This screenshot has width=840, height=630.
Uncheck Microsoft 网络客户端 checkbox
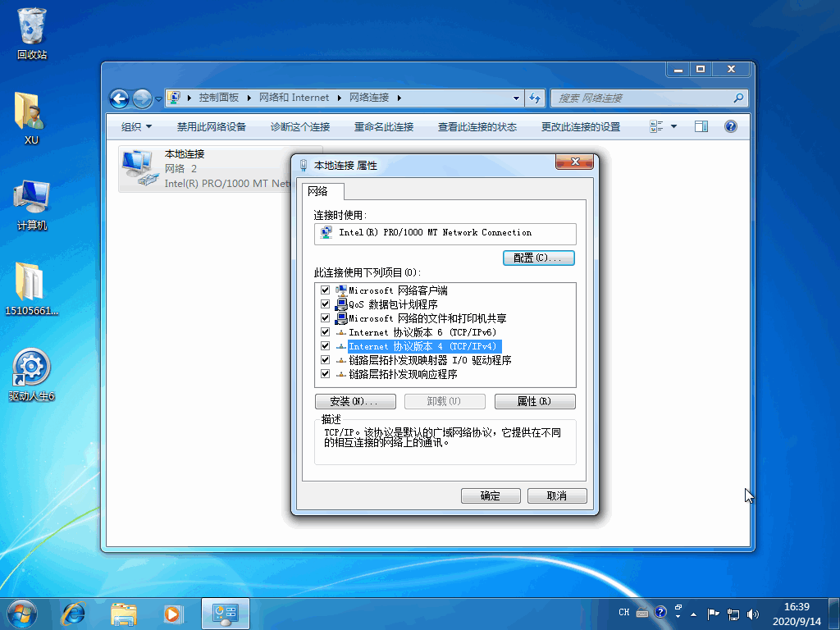pos(325,290)
